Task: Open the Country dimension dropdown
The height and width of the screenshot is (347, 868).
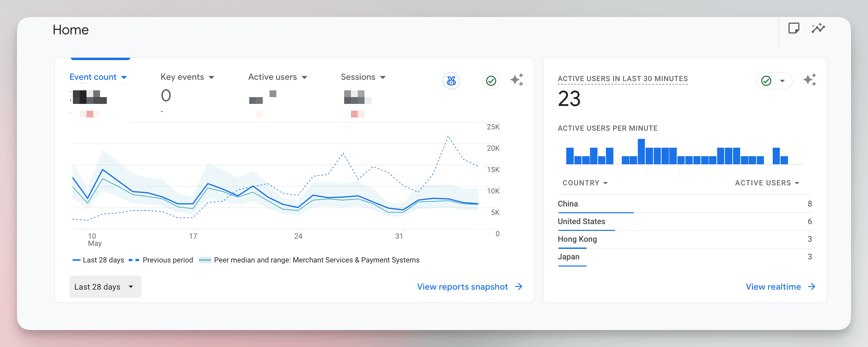Action: tap(585, 183)
